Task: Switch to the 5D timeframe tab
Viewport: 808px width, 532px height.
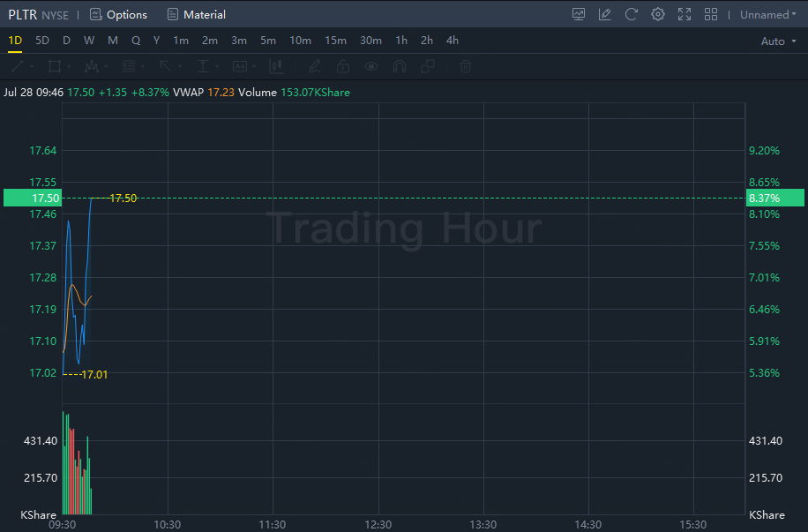Action: [42, 41]
